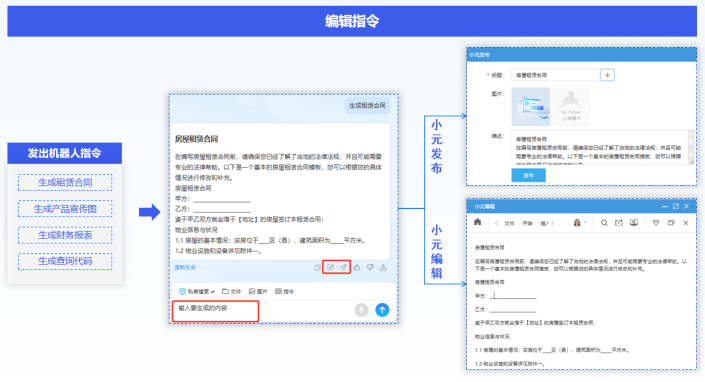Viewport: 705px width, 382px height.
Task: Click the user avatar in 小元编辑 toolbar
Action: click(577, 222)
